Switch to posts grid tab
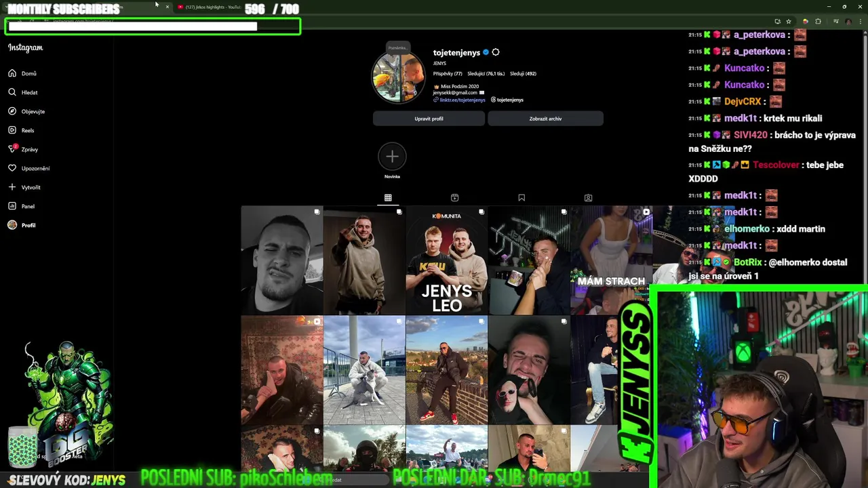This screenshot has height=488, width=868. (388, 198)
